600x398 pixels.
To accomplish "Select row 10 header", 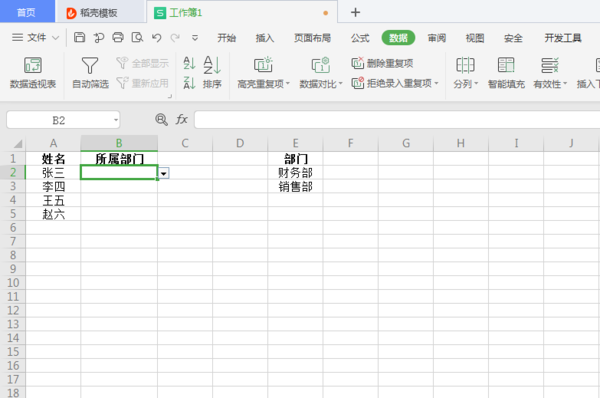I will [x=13, y=282].
